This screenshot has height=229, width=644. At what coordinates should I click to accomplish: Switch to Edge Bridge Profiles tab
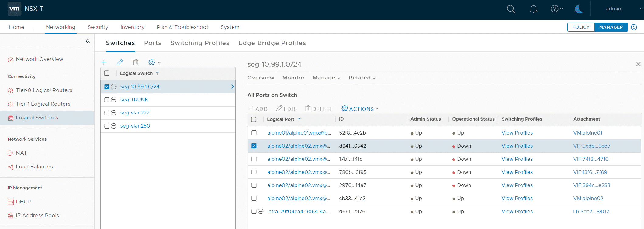click(x=272, y=43)
